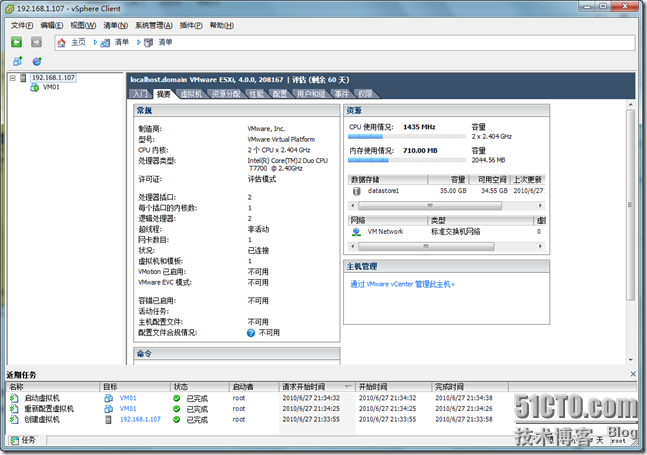This screenshot has height=455, width=647.
Task: Switch to the 资源分配 tab
Action: pos(226,94)
